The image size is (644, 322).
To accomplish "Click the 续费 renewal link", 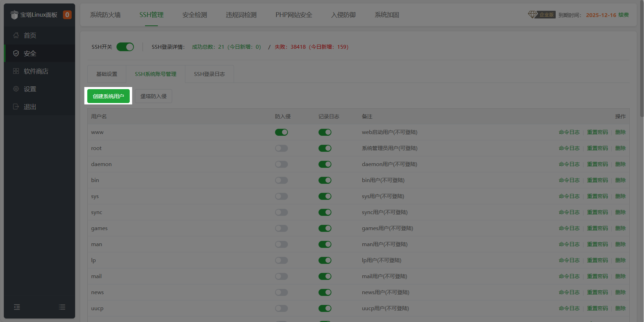I will coord(623,15).
